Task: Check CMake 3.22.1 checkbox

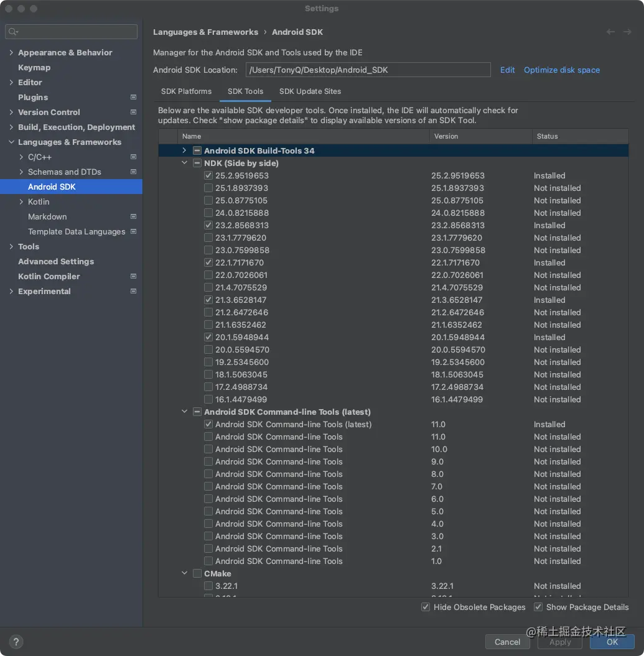Action: (x=208, y=586)
